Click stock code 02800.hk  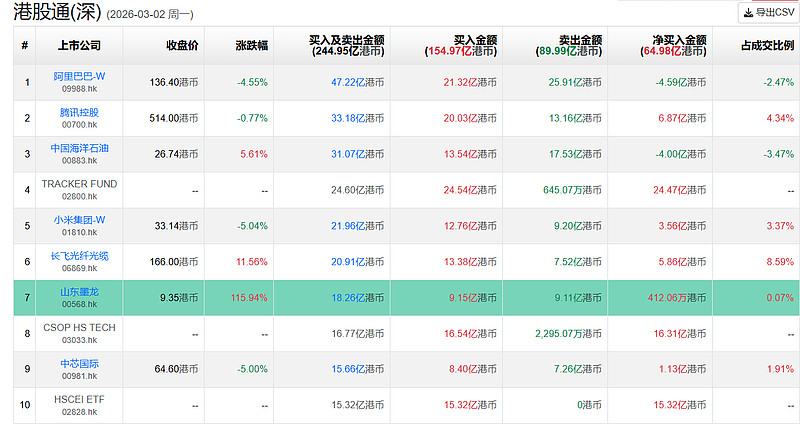point(79,196)
